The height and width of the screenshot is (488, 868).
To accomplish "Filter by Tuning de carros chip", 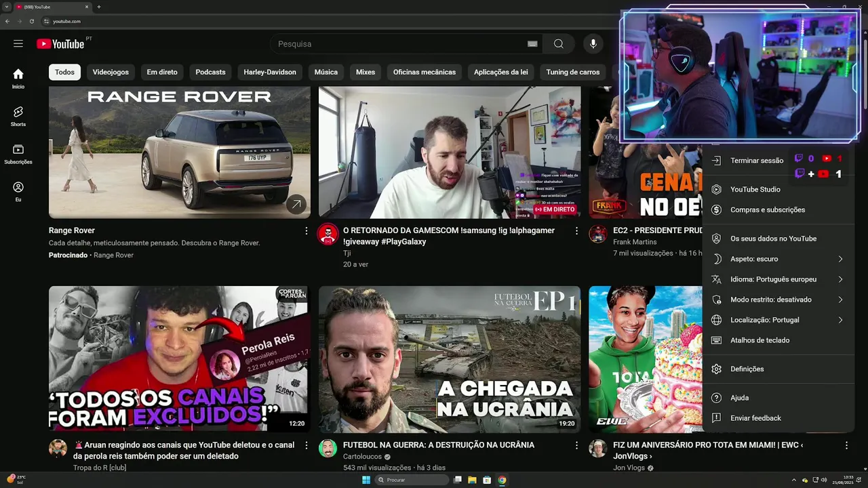I will 573,72.
